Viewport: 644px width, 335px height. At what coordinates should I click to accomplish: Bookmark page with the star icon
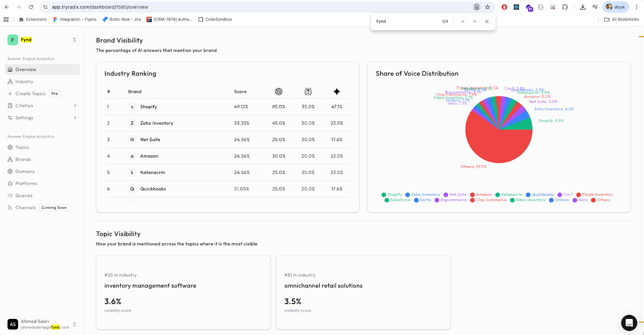(487, 7)
